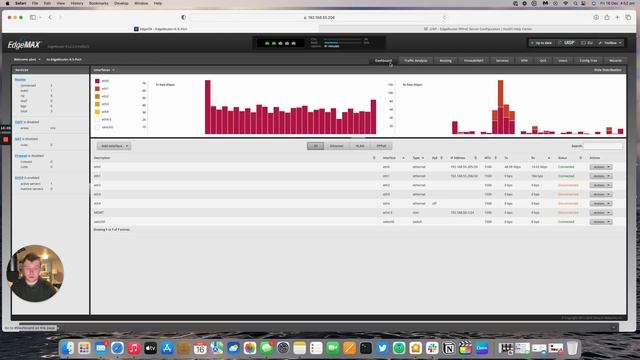Open Trash in the dock
The height and width of the screenshot is (360, 640).
tap(572, 348)
